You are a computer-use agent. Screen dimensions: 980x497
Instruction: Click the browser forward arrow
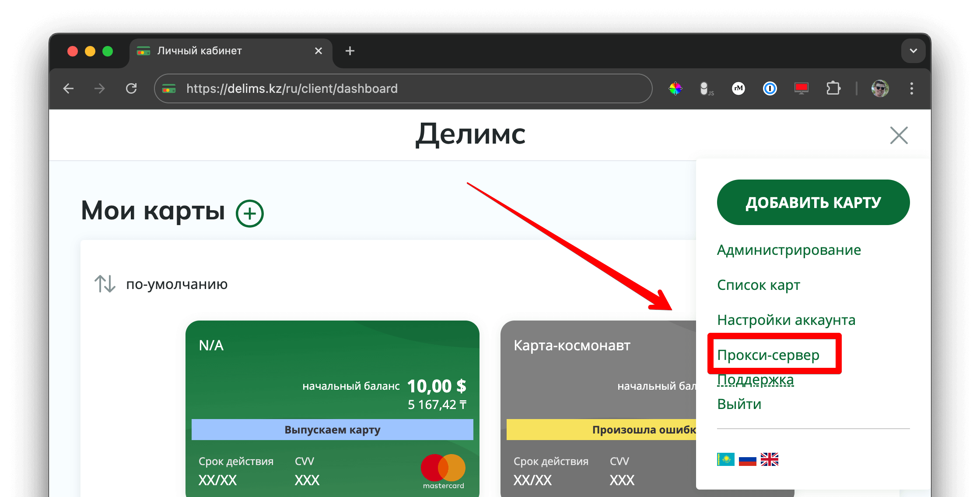[x=100, y=88]
